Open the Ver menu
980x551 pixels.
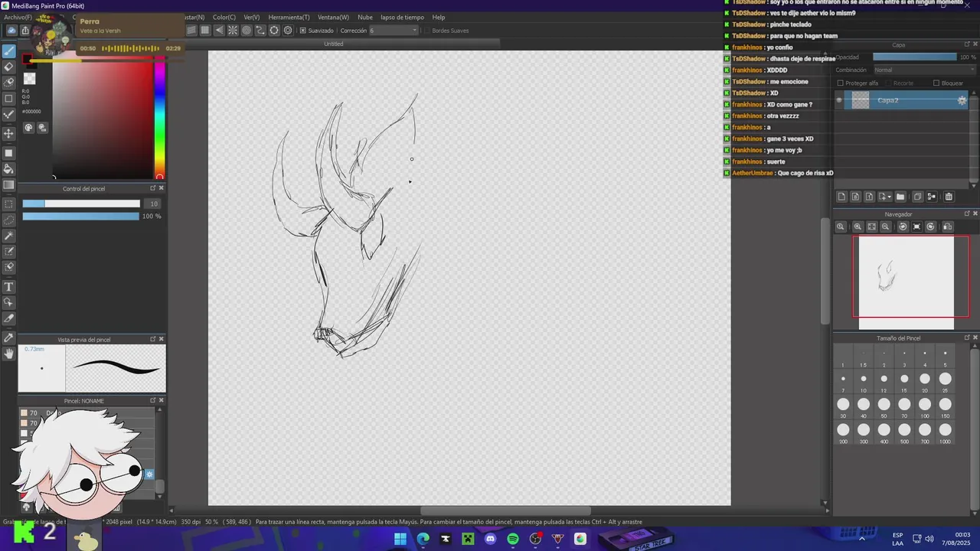(x=252, y=17)
